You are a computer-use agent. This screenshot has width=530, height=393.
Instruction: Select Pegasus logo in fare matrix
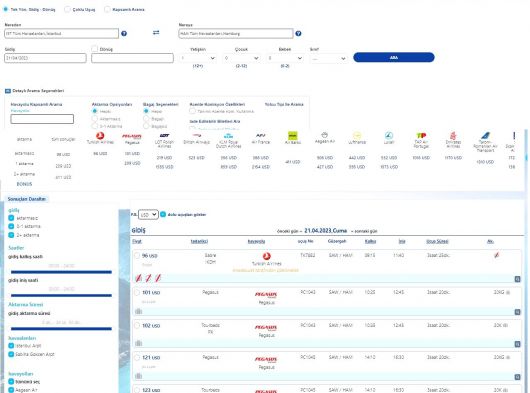[x=132, y=136]
